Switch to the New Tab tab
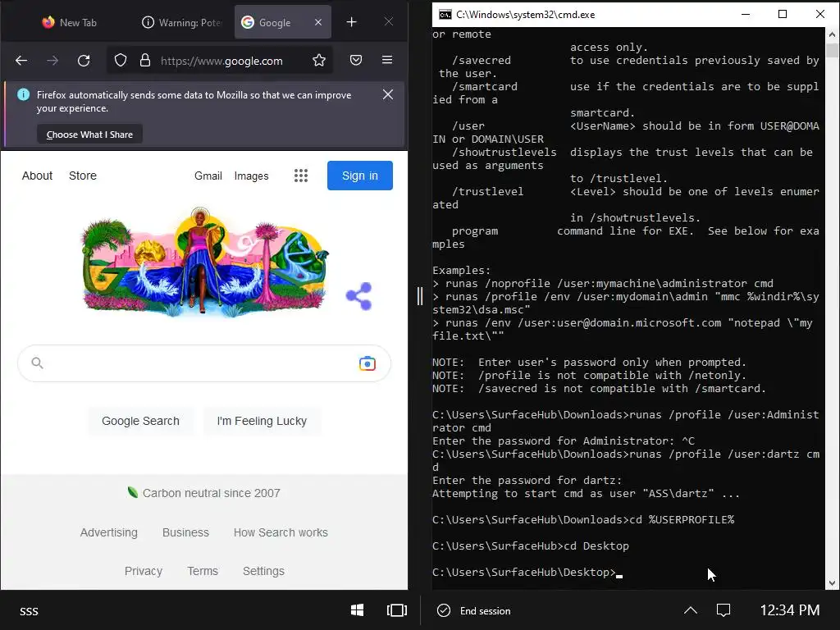Image resolution: width=840 pixels, height=630 pixels. 70,22
